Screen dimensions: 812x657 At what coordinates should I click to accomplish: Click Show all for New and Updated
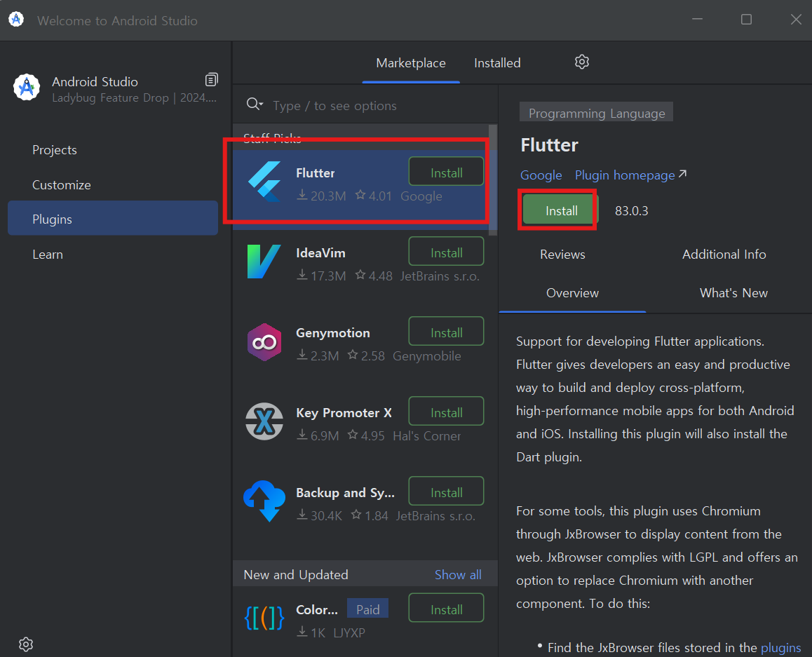(458, 575)
